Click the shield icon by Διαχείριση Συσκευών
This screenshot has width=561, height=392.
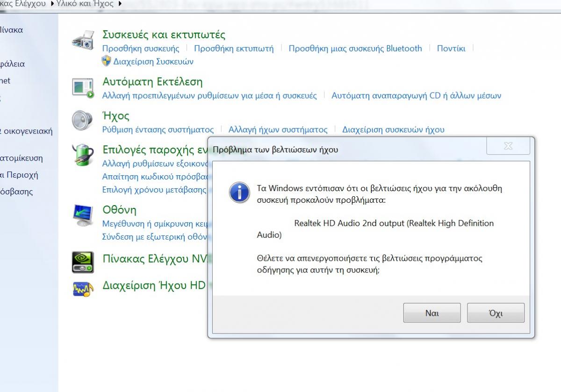(106, 61)
